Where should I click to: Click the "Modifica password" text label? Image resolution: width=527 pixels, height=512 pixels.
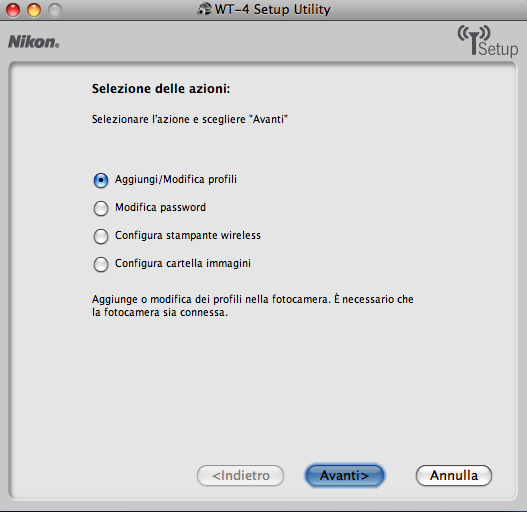coord(160,207)
